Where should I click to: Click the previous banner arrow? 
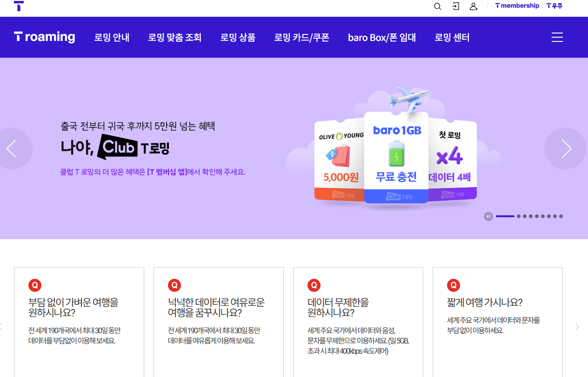[12, 148]
